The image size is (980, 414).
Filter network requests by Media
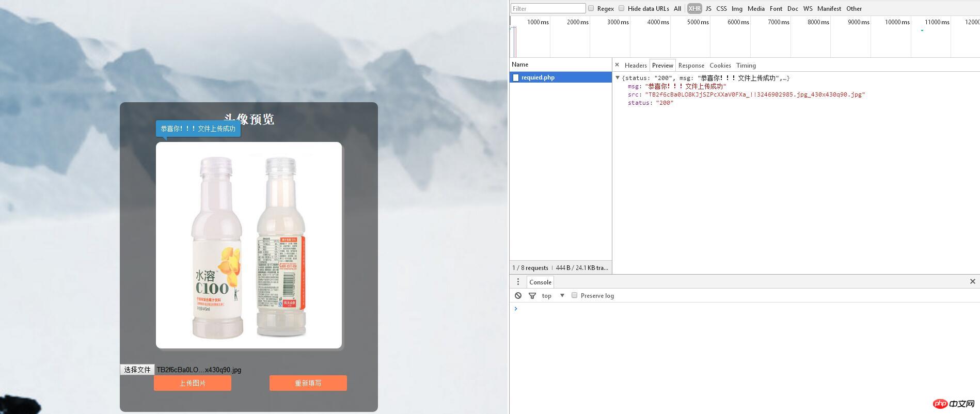756,9
